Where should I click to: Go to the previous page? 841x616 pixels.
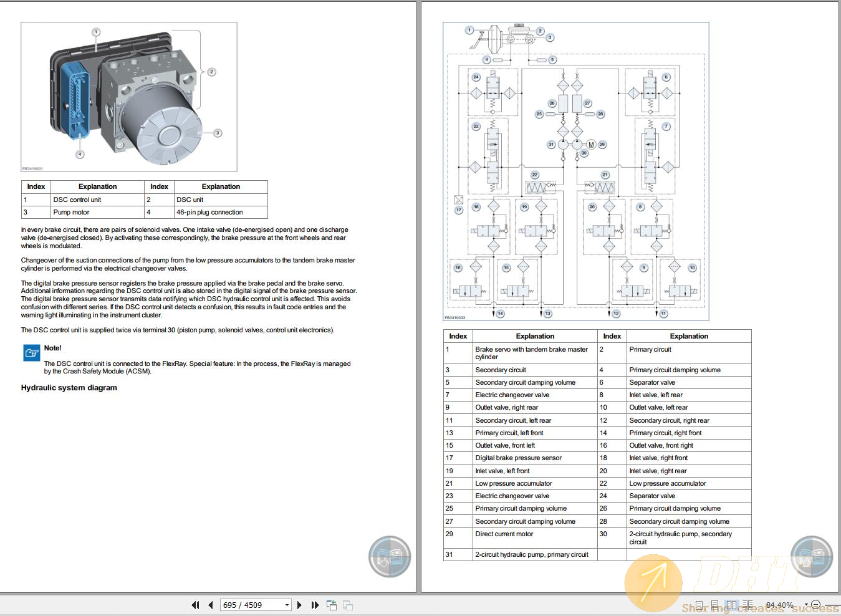[211, 605]
